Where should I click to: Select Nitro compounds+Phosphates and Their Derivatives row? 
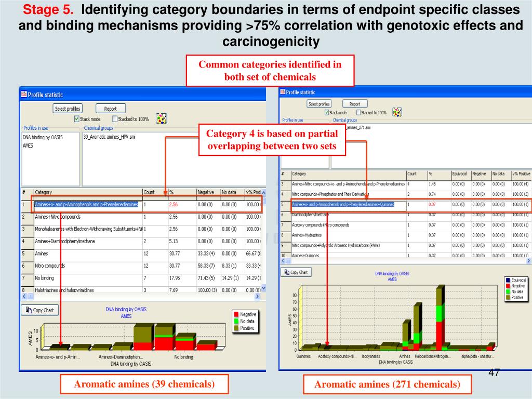click(405, 194)
